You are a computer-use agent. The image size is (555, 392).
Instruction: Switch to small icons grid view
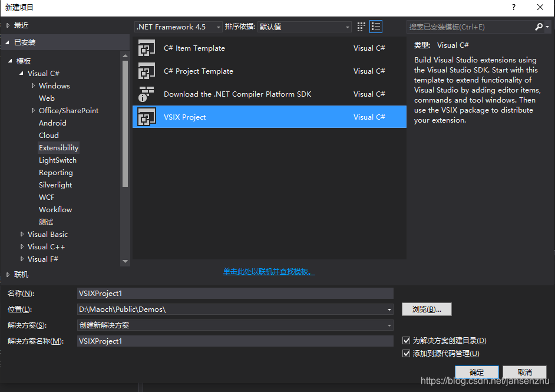click(x=361, y=27)
